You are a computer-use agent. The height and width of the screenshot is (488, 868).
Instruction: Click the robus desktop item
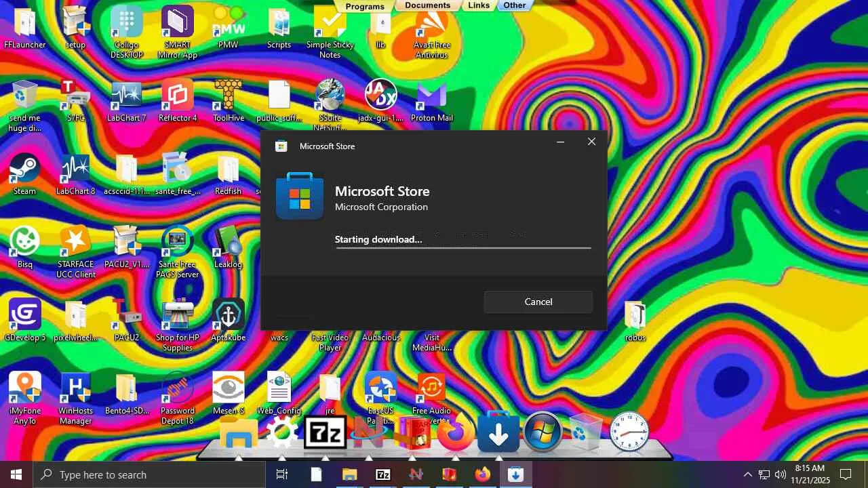click(635, 321)
